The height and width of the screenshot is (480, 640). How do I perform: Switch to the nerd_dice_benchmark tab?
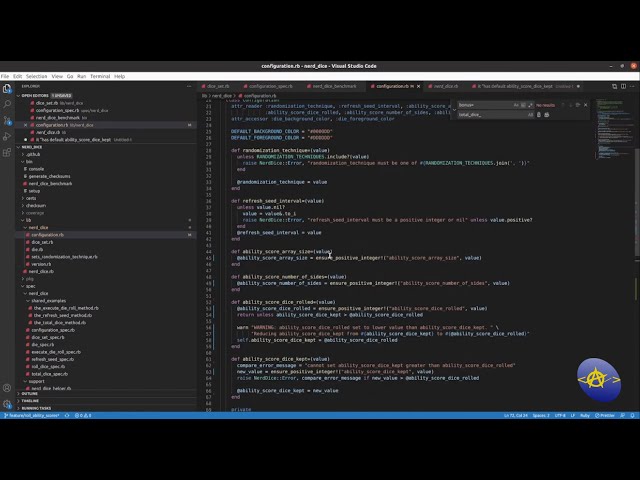coord(334,86)
